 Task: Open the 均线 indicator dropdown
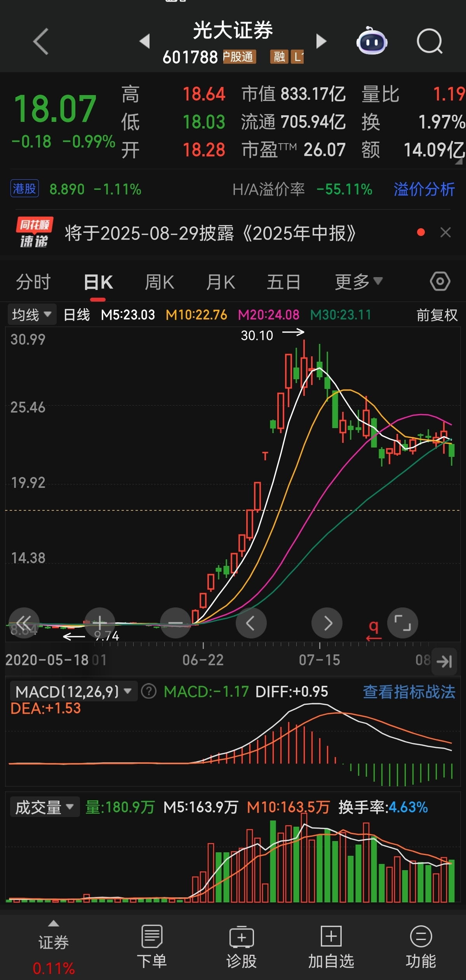[x=32, y=314]
